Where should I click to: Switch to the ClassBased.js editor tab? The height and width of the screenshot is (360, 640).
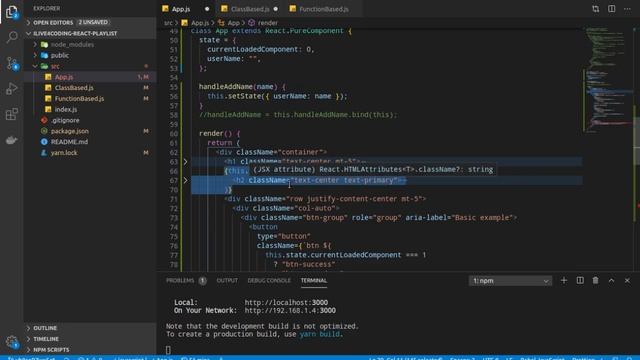click(250, 9)
